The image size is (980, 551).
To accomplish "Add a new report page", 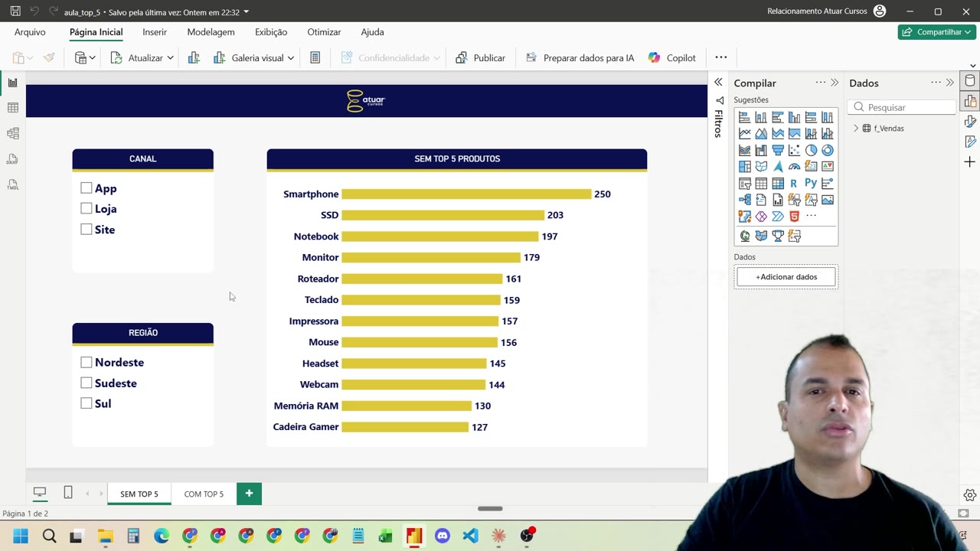I will point(249,494).
